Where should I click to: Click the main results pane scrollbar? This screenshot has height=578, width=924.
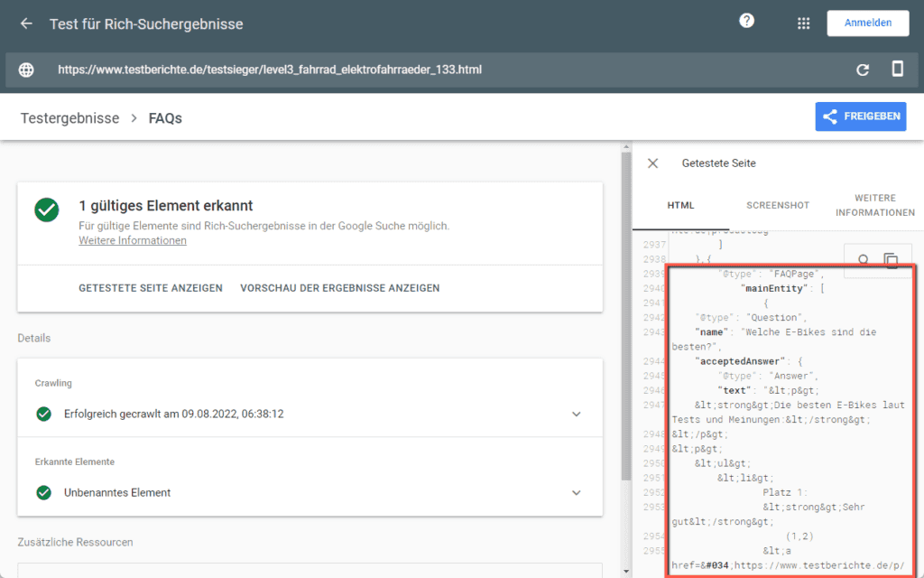(x=626, y=316)
